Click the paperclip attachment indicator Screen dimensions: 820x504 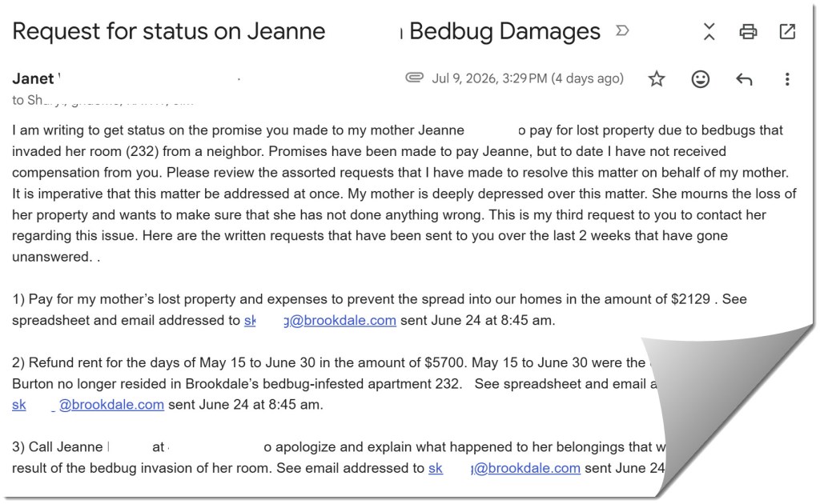[x=414, y=78]
